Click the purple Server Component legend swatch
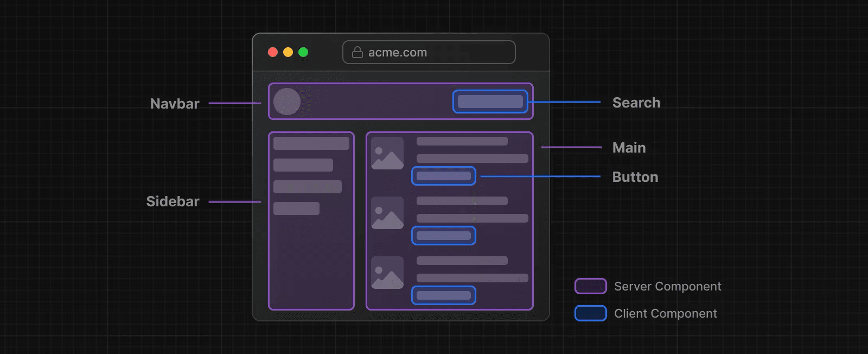 (590, 286)
